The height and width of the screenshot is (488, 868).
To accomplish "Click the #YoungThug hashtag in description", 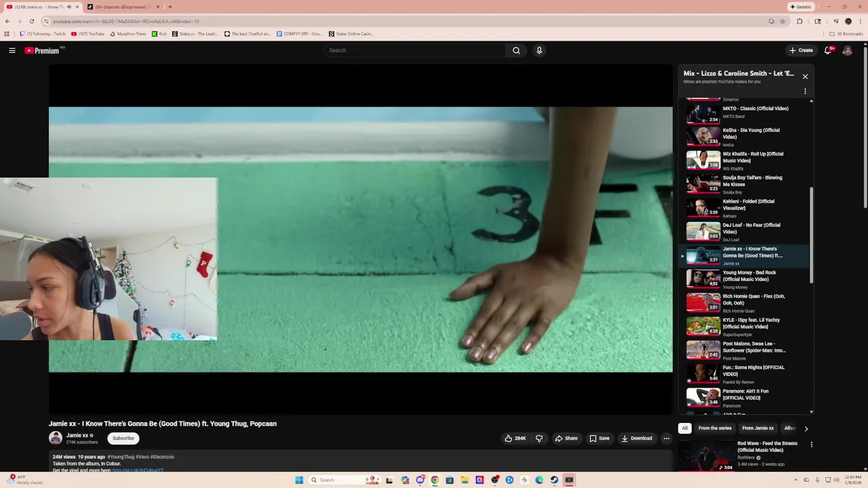I will tap(121, 457).
